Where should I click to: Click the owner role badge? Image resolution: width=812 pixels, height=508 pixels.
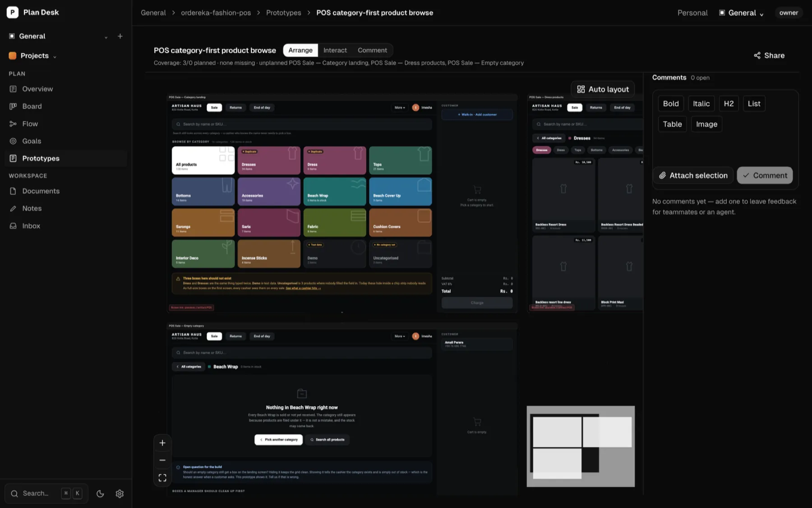click(x=789, y=13)
